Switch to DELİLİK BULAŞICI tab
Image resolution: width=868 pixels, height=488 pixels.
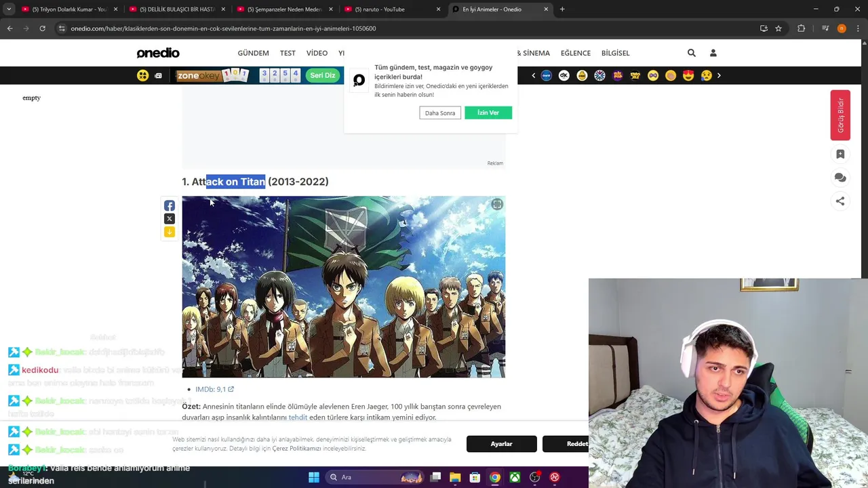click(x=176, y=9)
